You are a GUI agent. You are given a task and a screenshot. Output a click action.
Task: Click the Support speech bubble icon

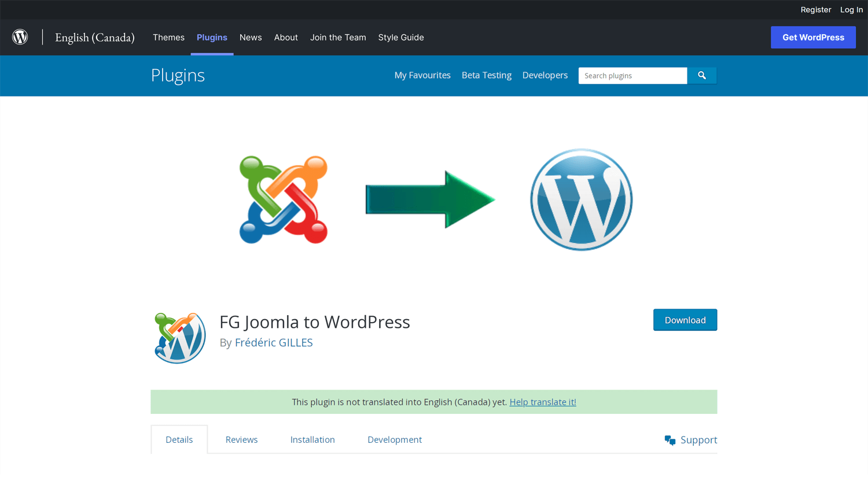pos(670,441)
